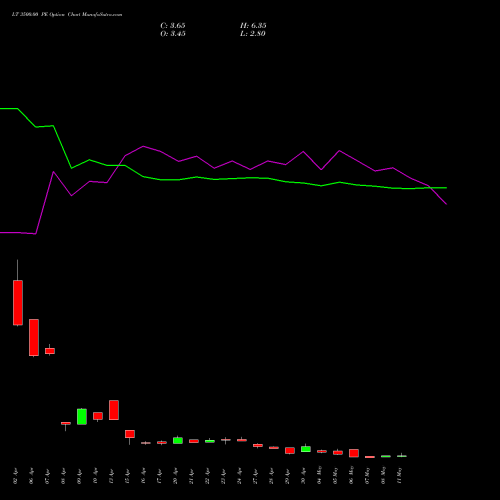This screenshot has height=500, width=500.
Task: Click the green candle for 09 Apr
Action: coord(82,417)
